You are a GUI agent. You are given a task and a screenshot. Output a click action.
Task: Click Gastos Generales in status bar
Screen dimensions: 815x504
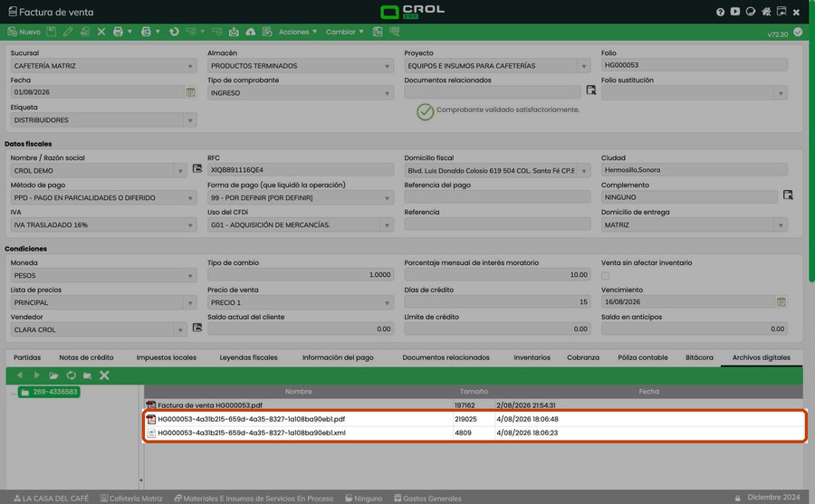point(427,498)
